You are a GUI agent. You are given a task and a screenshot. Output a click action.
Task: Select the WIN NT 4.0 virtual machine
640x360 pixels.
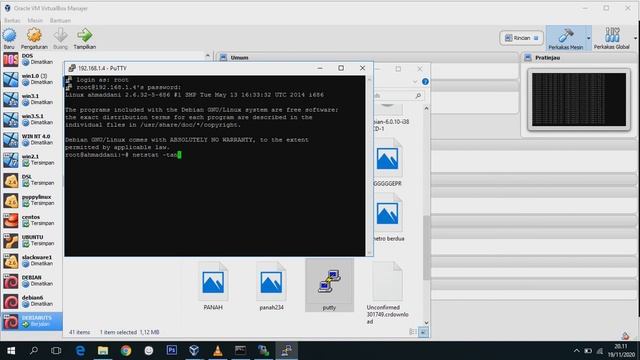[31, 140]
